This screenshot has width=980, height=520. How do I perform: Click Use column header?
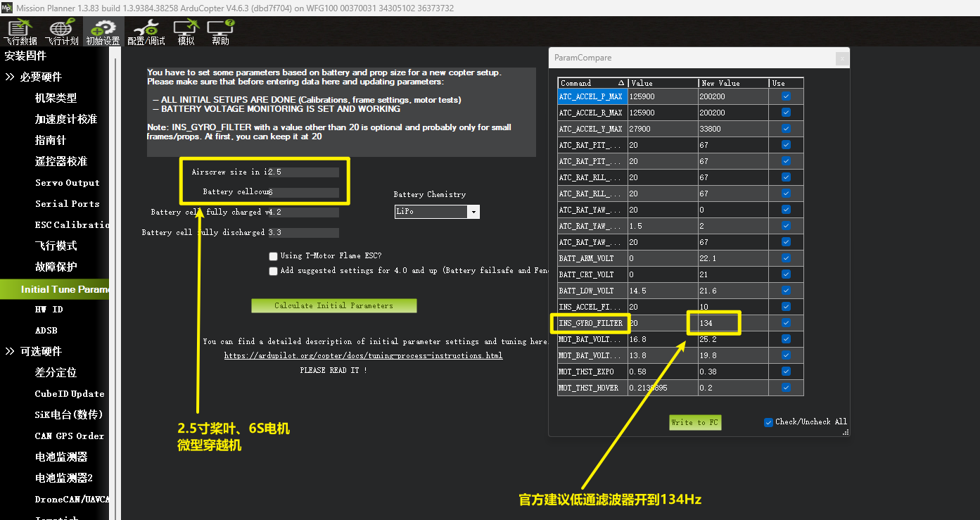tap(786, 83)
